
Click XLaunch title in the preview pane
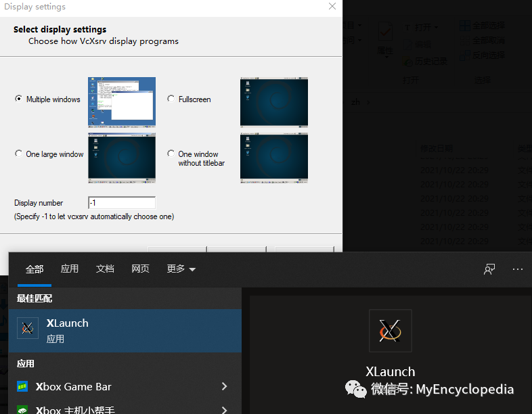click(x=390, y=371)
